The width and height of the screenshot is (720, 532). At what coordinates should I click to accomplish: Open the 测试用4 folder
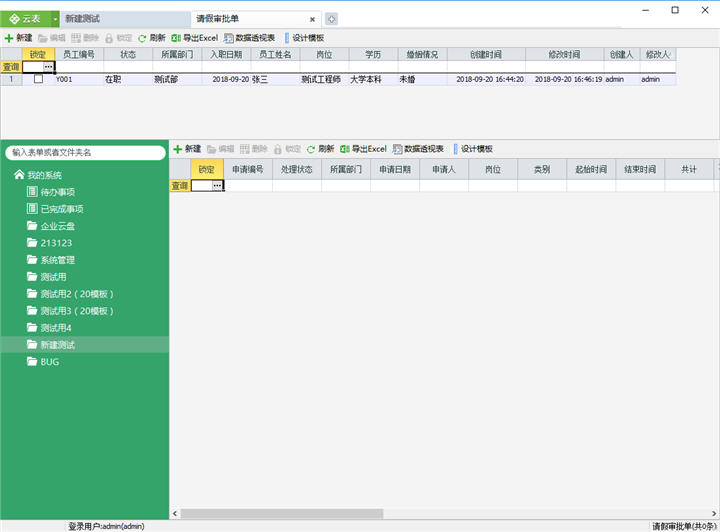[49, 328]
